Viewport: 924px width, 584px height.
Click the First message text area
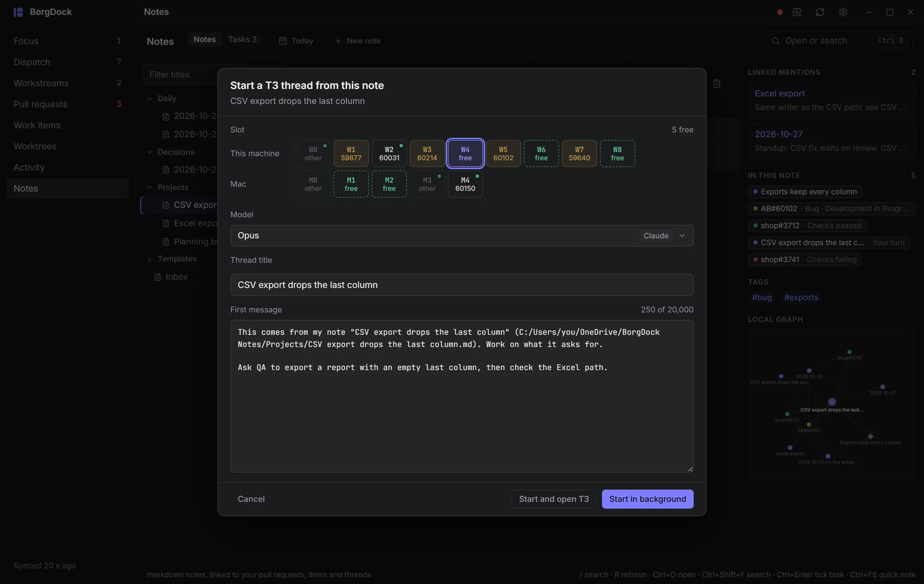[462, 396]
